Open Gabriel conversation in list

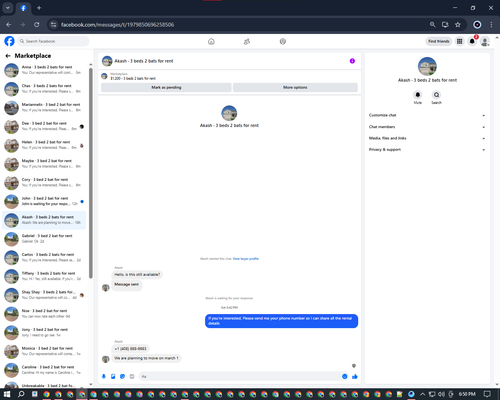click(x=44, y=239)
